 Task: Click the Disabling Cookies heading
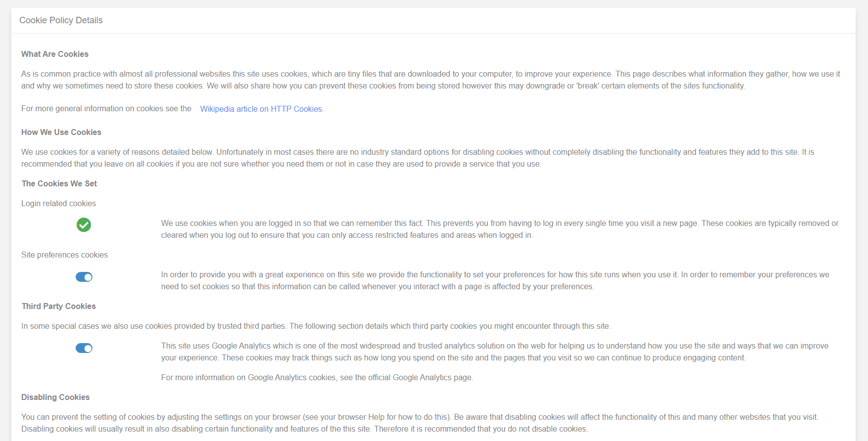pyautogui.click(x=55, y=397)
